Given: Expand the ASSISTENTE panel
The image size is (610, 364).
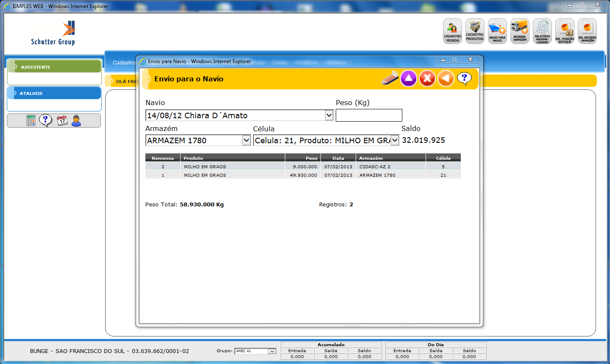Looking at the screenshot, I should point(54,67).
